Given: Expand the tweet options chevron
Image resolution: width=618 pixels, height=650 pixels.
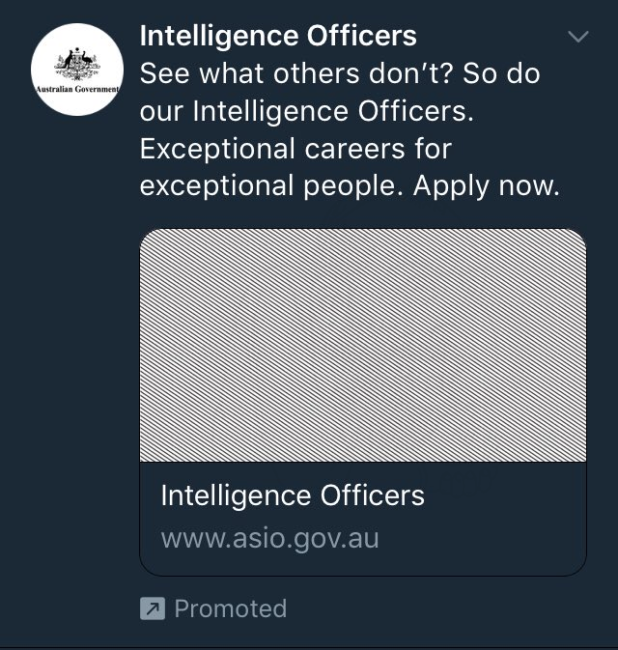Looking at the screenshot, I should [577, 37].
